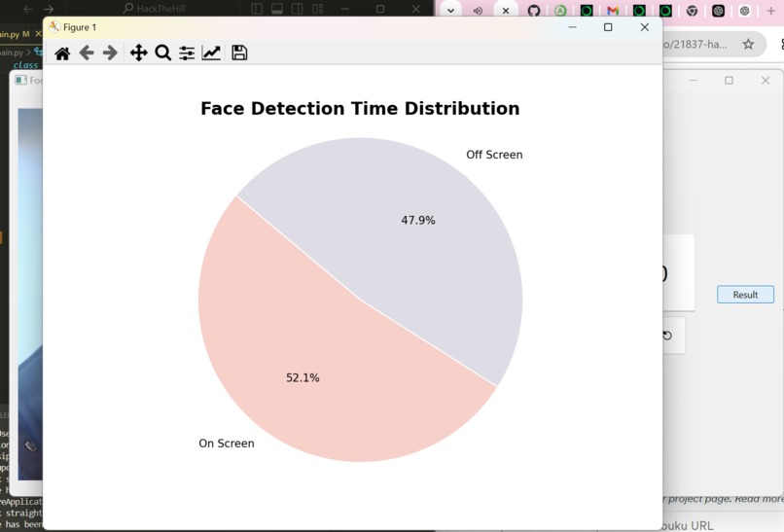Click the Result button in background window
Image resolution: width=784 pixels, height=532 pixels.
coord(745,295)
